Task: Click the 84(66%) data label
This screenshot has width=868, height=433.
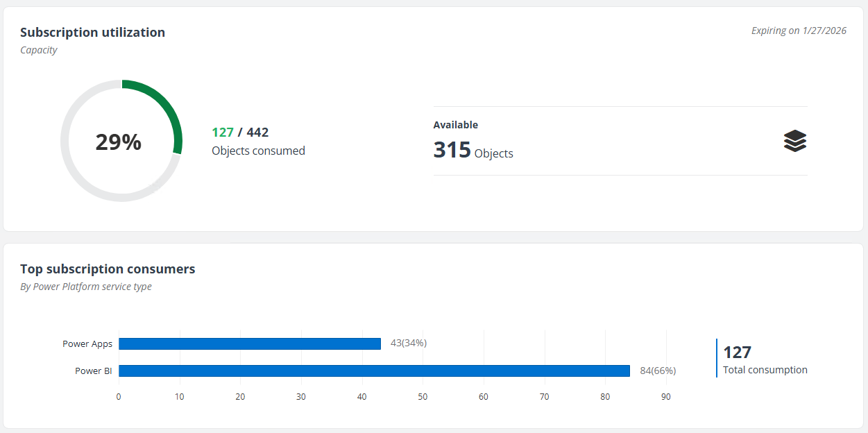Action: tap(658, 371)
